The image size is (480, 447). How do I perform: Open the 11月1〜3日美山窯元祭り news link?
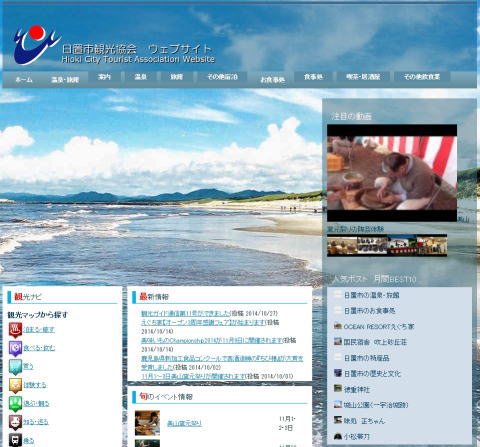[194, 376]
